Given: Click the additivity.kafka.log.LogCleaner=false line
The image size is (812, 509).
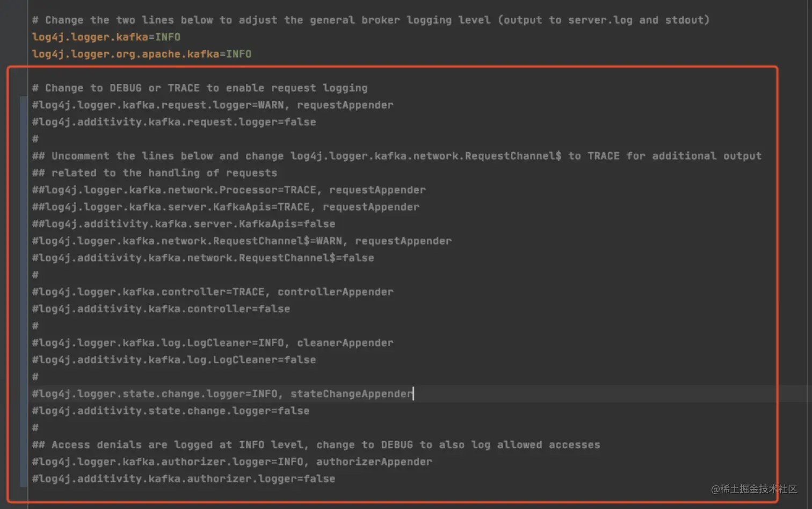Looking at the screenshot, I should pos(174,360).
